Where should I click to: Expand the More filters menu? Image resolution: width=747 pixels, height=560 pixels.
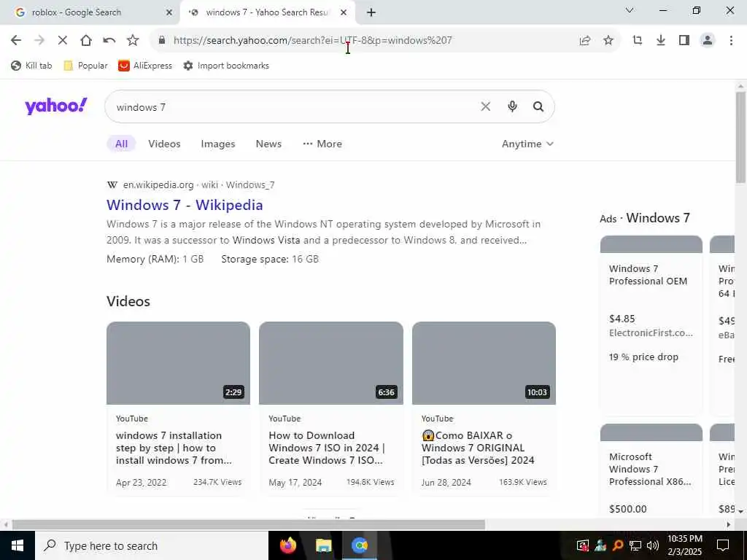[322, 144]
